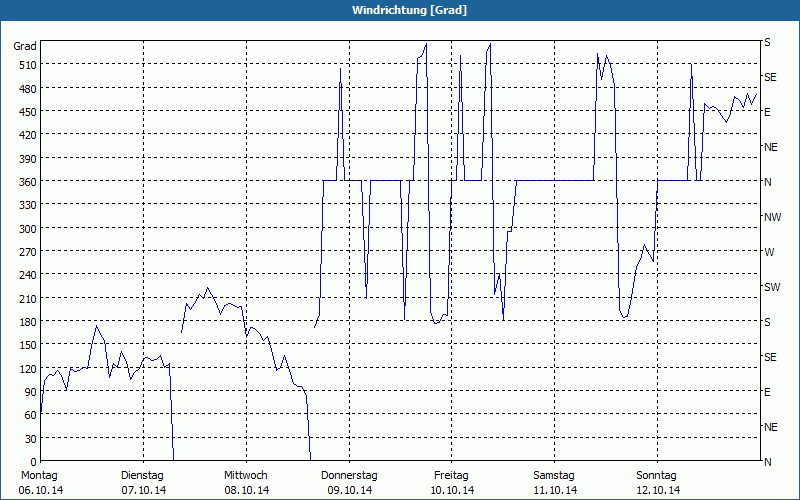Click the 07.10.14 date
This screenshot has width=800, height=500.
pyautogui.click(x=143, y=490)
